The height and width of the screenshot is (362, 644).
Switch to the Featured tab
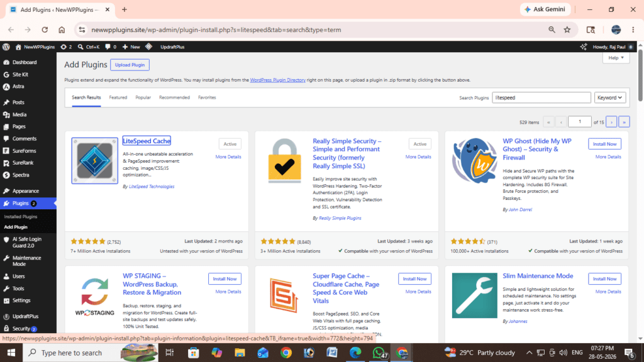coord(118,97)
